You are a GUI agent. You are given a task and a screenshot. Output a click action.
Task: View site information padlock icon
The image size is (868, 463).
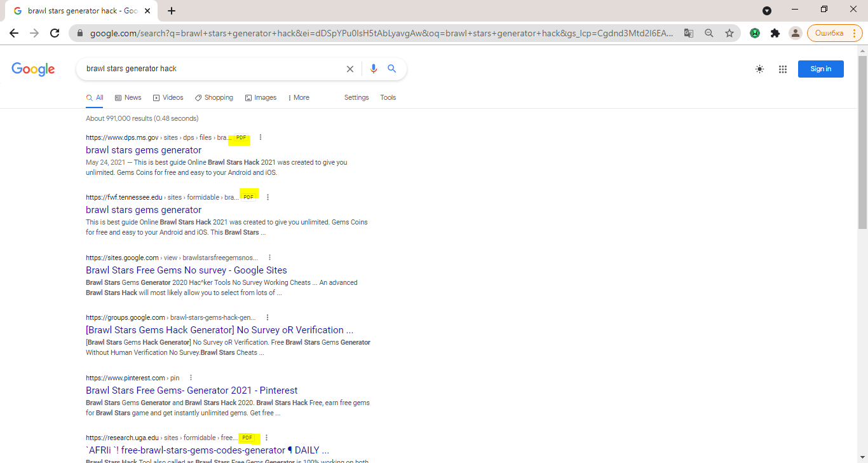point(80,33)
